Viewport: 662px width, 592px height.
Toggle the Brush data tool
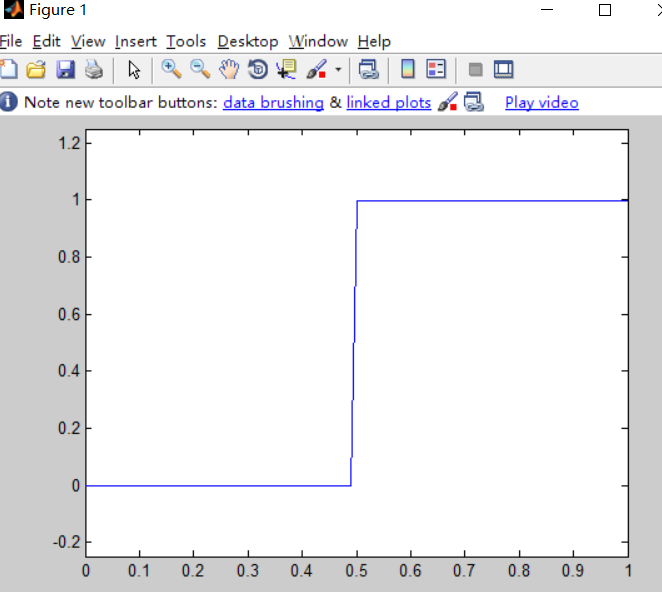pos(317,69)
